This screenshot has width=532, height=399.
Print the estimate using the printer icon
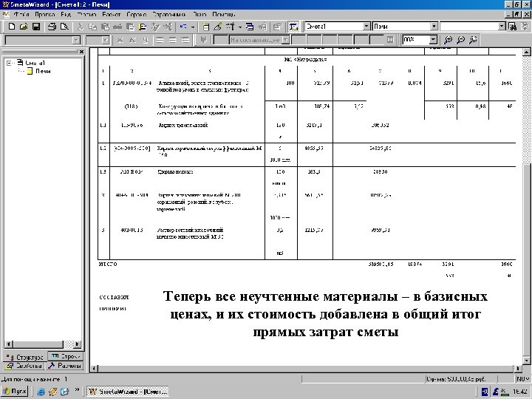coord(52,27)
